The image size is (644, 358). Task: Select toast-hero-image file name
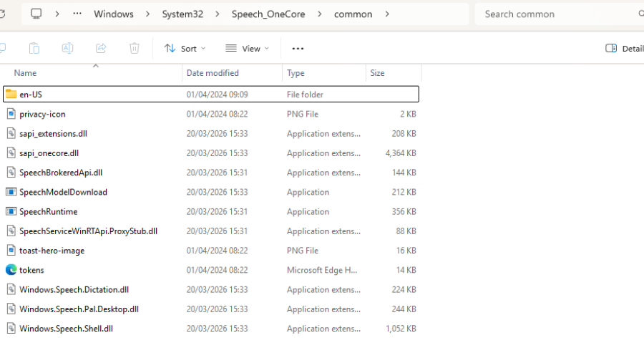(52, 251)
